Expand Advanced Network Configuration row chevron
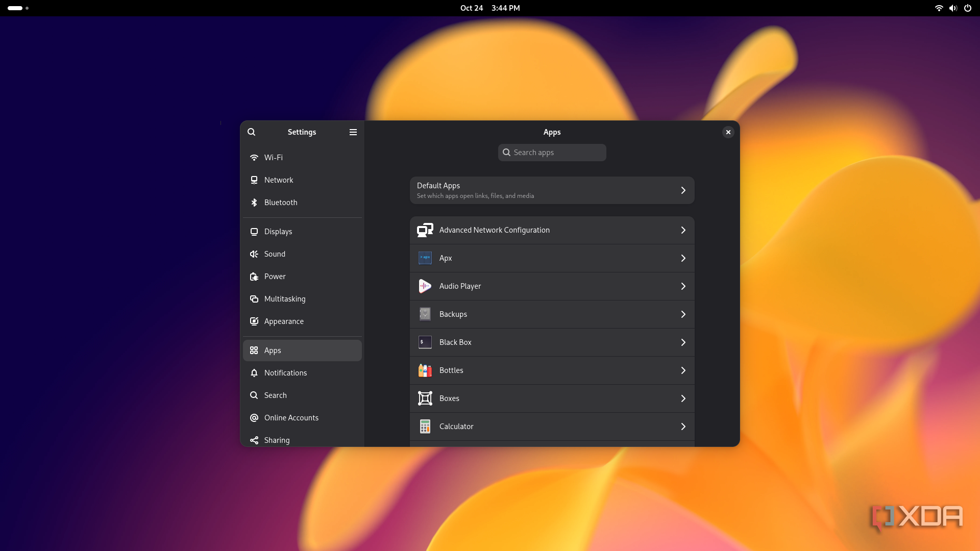 [x=683, y=230]
